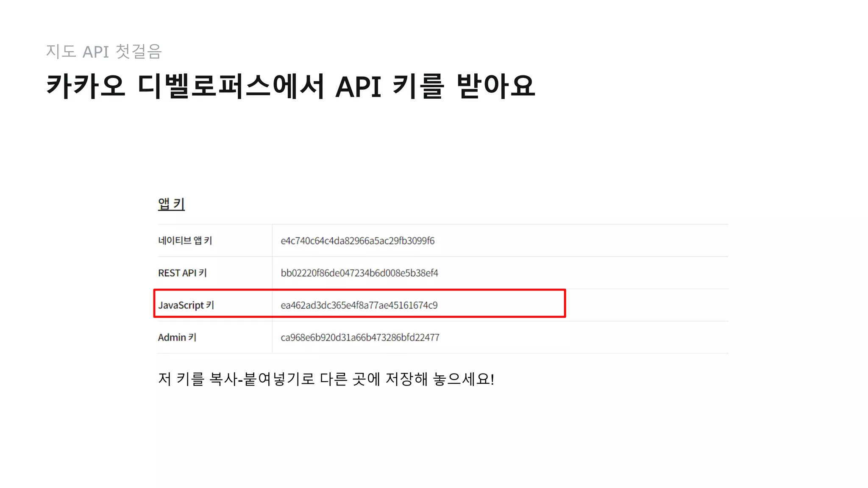Select the 'REST API 키' row label
This screenshot has width=868, height=488.
tap(182, 273)
